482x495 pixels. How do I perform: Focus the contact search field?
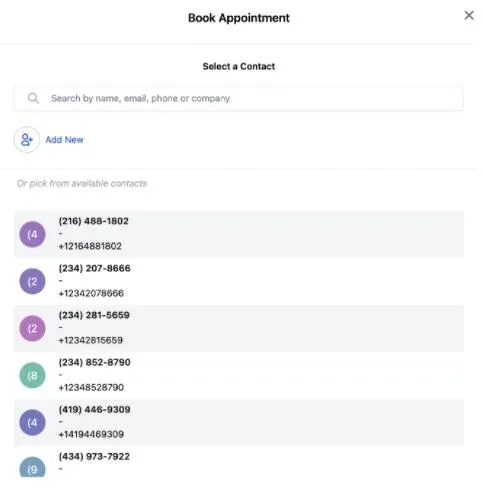tap(239, 98)
